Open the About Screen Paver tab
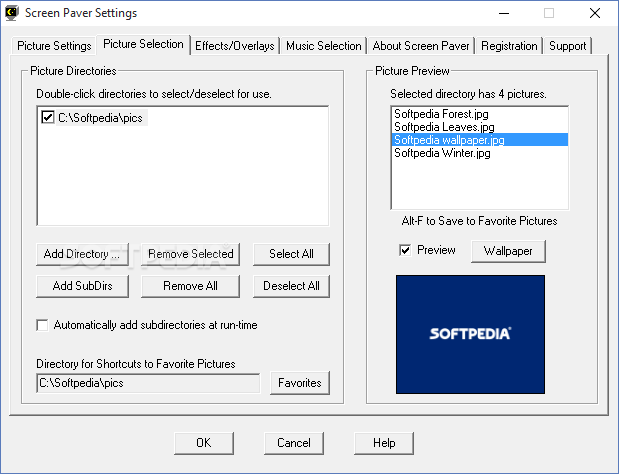This screenshot has width=619, height=474. click(421, 46)
